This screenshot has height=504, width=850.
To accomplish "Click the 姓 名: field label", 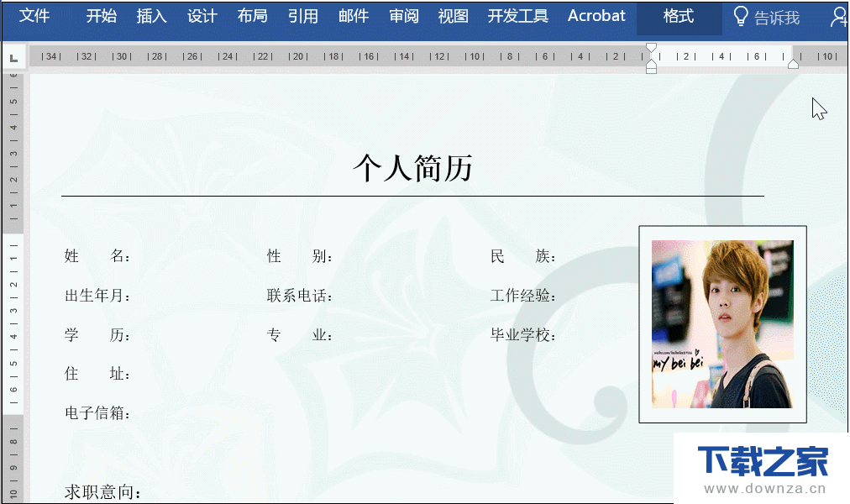I will [97, 256].
